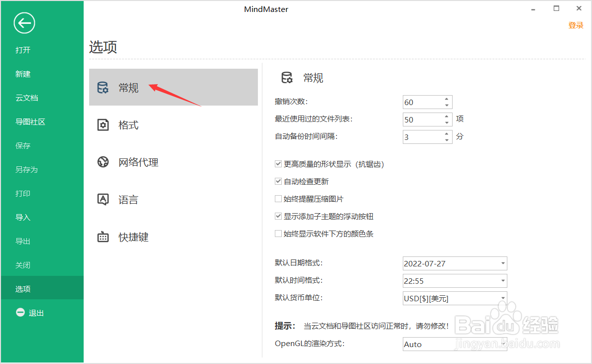Open 默认货币单位 dropdown
Screen dimensions: 592x364
455,298
